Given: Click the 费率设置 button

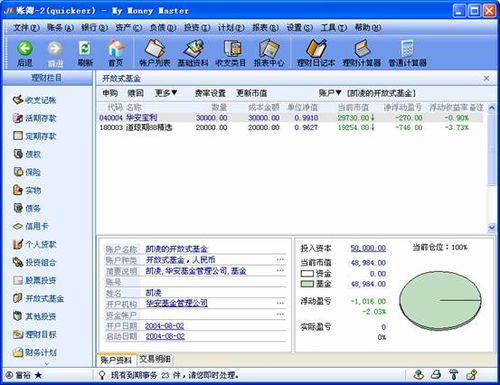Looking at the screenshot, I should click(x=210, y=93).
